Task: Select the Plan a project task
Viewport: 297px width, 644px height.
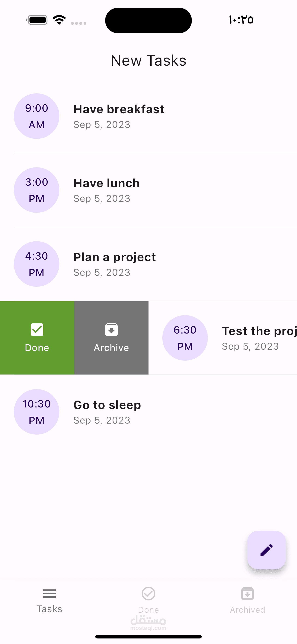Action: 114,258
